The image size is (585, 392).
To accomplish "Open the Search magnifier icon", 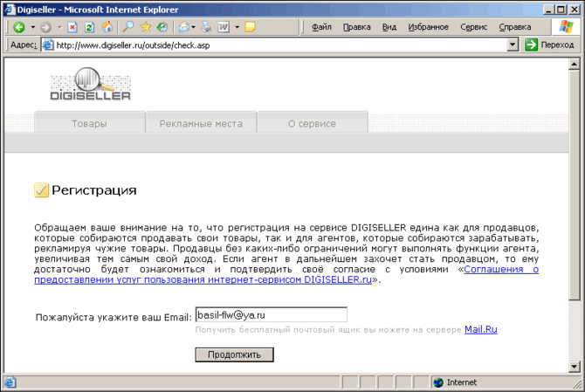I will coord(128,27).
